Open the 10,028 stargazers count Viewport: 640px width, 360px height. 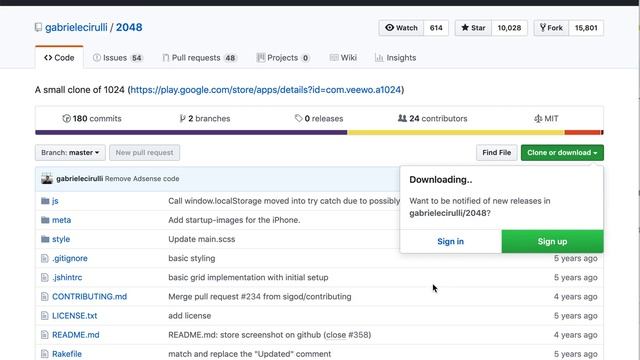pos(509,28)
